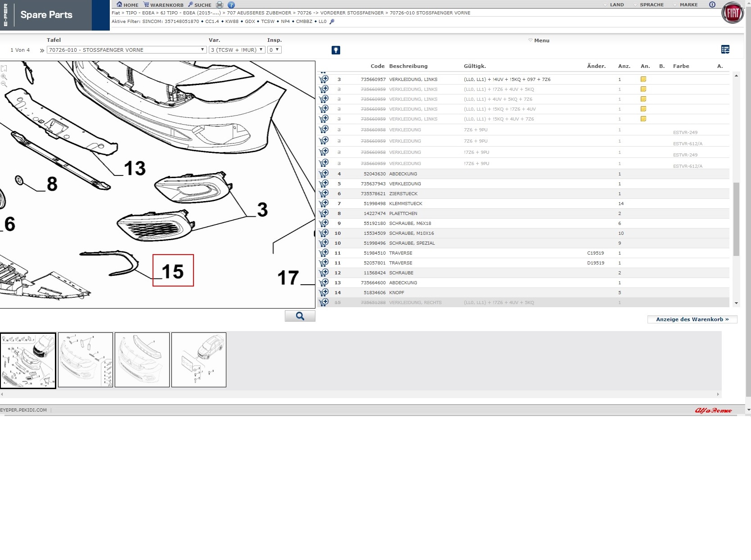
Task: Click the print icon in the top toolbar
Action: point(220,5)
